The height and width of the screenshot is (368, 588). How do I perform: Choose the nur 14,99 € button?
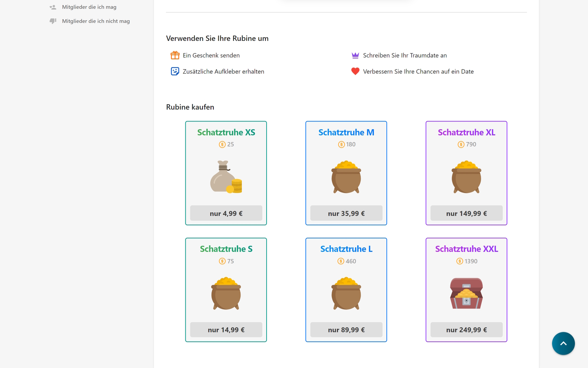226,330
